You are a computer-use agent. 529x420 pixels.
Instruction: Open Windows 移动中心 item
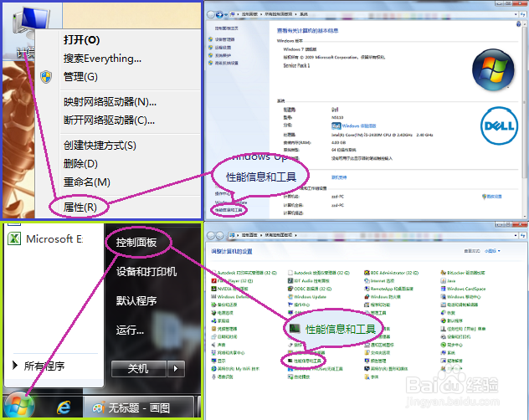461,297
